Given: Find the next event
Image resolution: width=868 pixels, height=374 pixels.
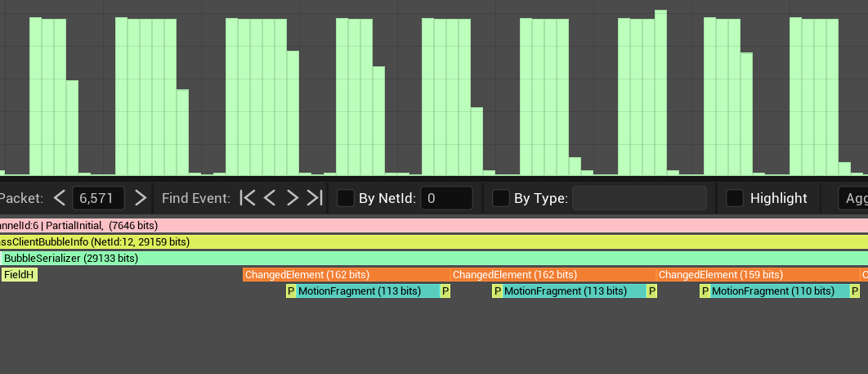Looking at the screenshot, I should tap(293, 198).
